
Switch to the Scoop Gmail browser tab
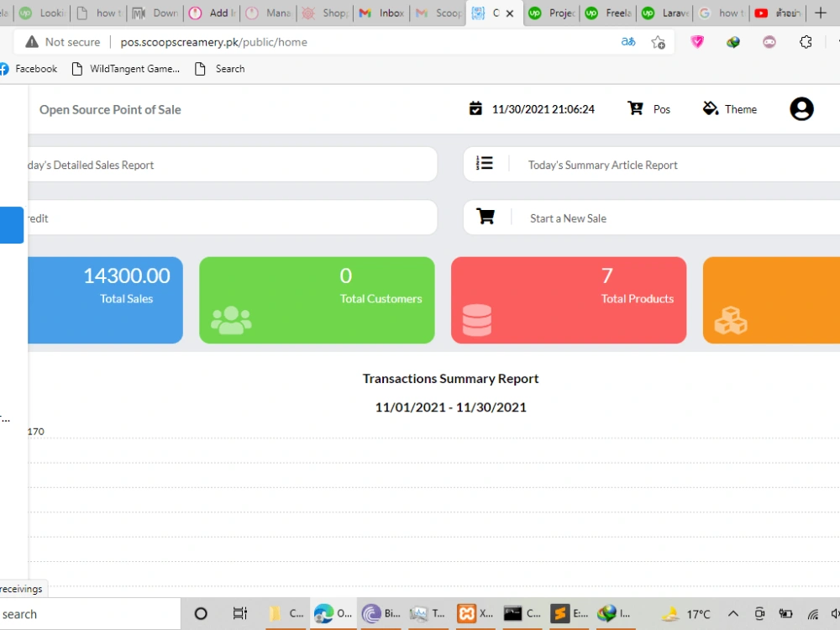438,13
